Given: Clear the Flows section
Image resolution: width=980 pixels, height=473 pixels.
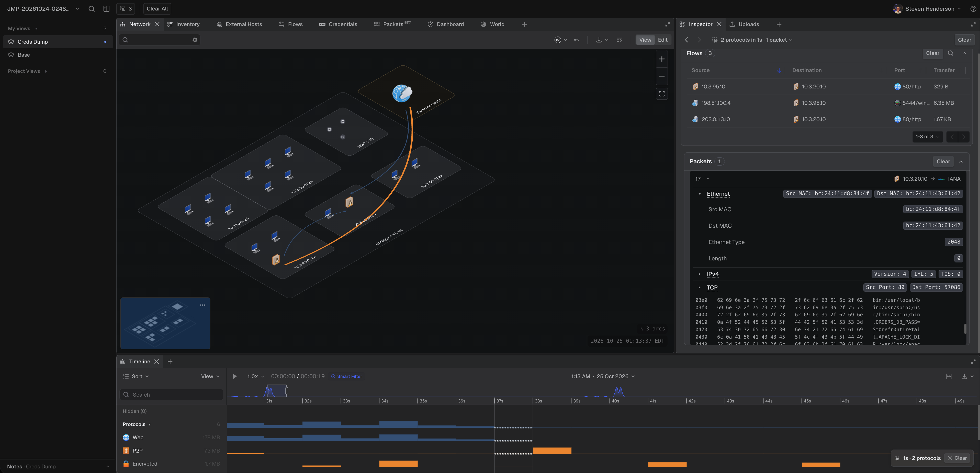Looking at the screenshot, I should [x=932, y=53].
